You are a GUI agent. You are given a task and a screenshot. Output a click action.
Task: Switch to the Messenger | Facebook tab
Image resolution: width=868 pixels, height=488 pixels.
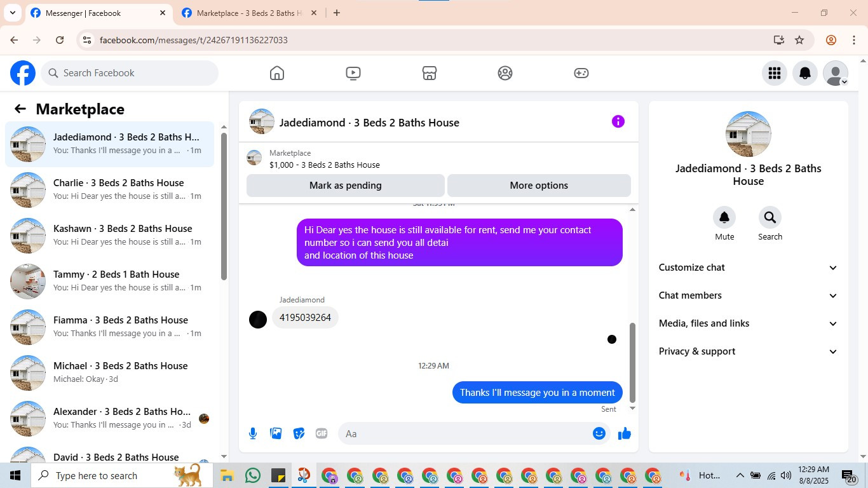(98, 13)
